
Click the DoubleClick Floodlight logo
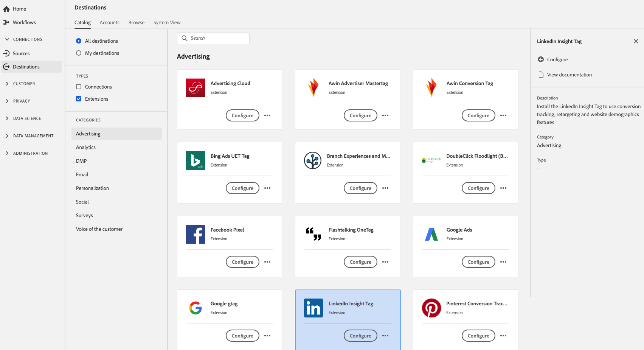pyautogui.click(x=431, y=160)
